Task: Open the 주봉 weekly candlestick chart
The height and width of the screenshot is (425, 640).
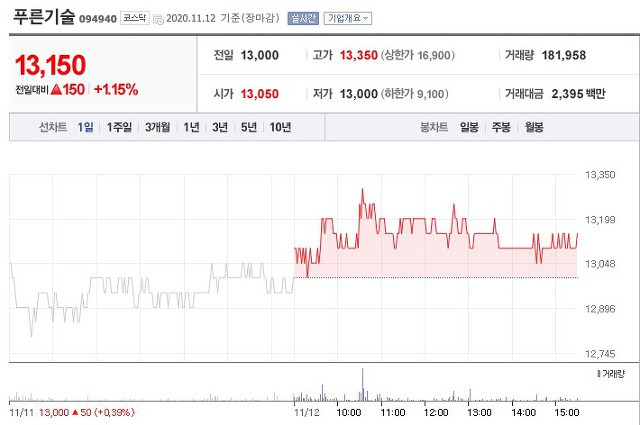Action: [x=501, y=127]
